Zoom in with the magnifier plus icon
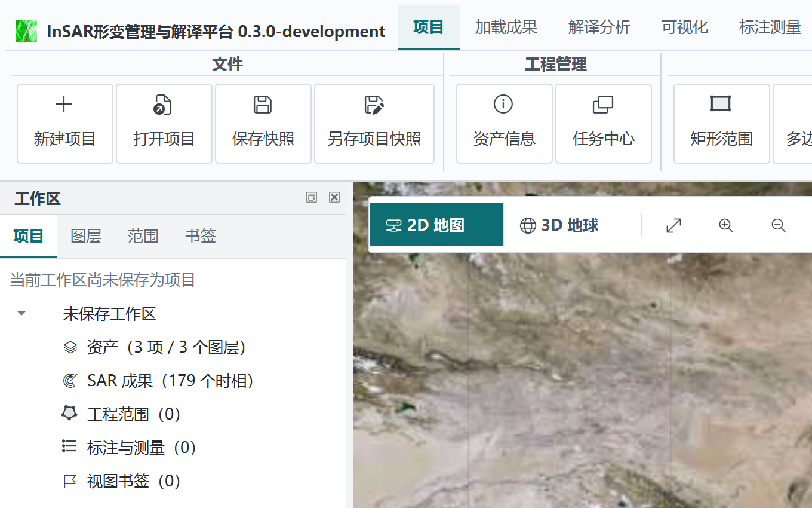This screenshot has width=812, height=508. (x=726, y=225)
